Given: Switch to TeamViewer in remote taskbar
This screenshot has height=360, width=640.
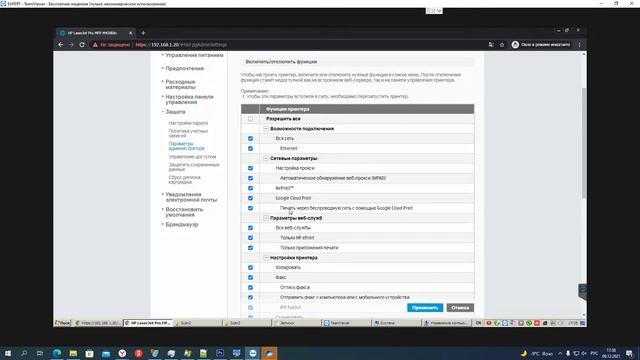Looking at the screenshot, I should point(346,323).
